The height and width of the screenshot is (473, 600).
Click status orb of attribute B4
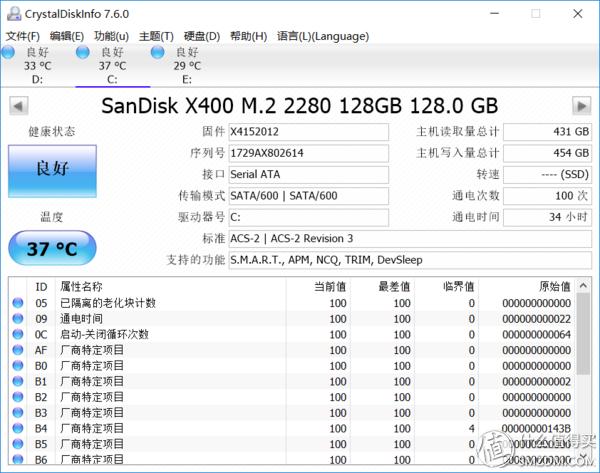(x=18, y=429)
